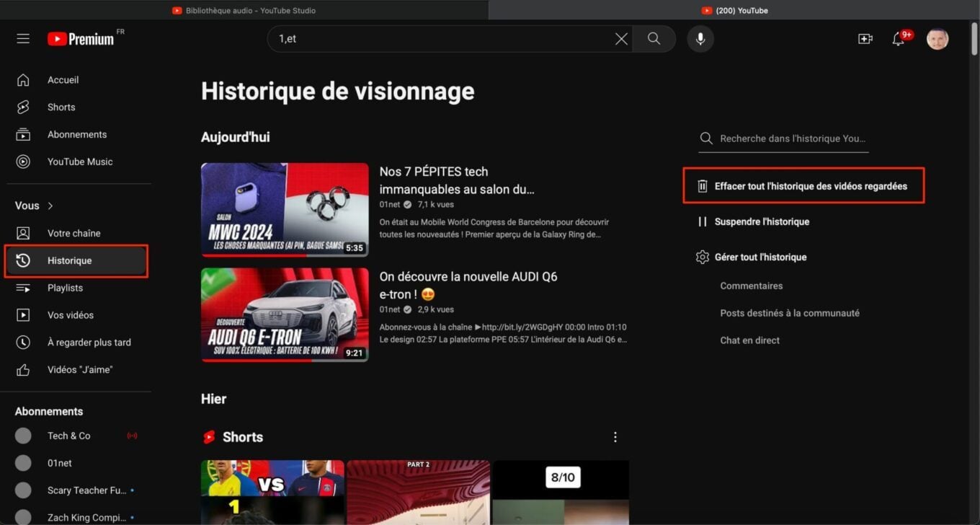The image size is (980, 525).
Task: Open the VS football Short thumbnail
Action: point(272,493)
